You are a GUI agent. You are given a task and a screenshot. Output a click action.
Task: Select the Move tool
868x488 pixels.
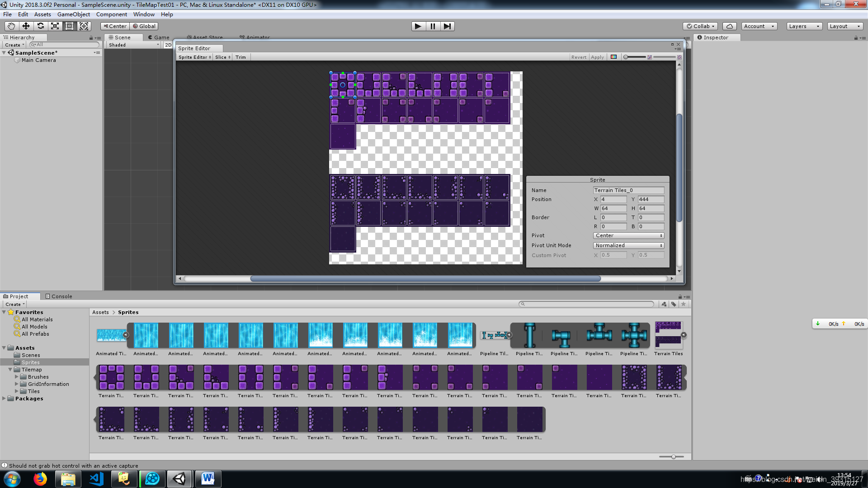click(26, 26)
